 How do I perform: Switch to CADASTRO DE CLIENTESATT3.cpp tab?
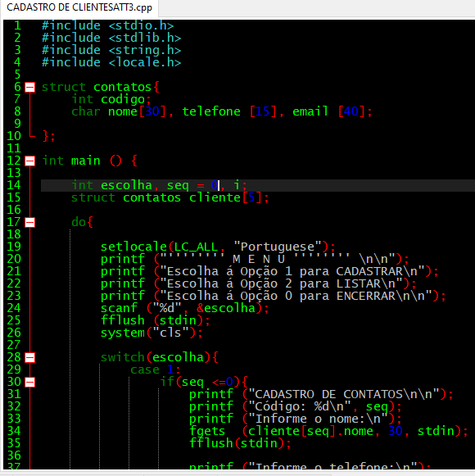pos(79,7)
